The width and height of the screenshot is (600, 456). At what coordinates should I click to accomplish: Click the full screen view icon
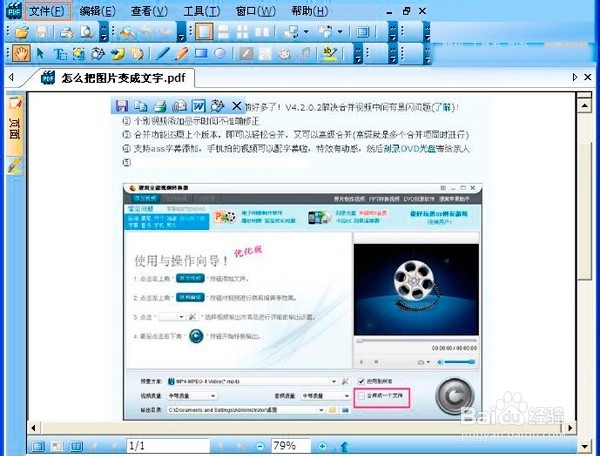pyautogui.click(x=362, y=32)
